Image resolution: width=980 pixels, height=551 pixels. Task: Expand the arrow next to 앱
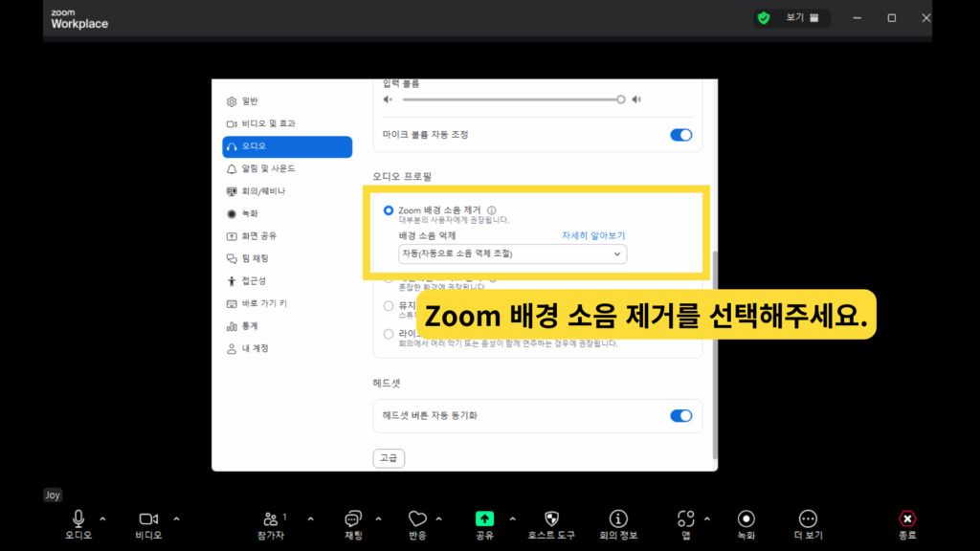707,519
